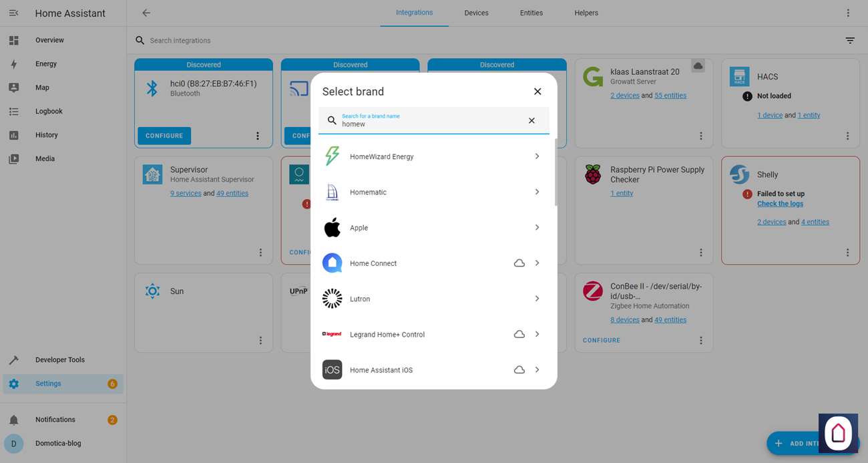This screenshot has height=463, width=868.
Task: Click the Legrand Home+ Control cloud icon
Action: 519,334
